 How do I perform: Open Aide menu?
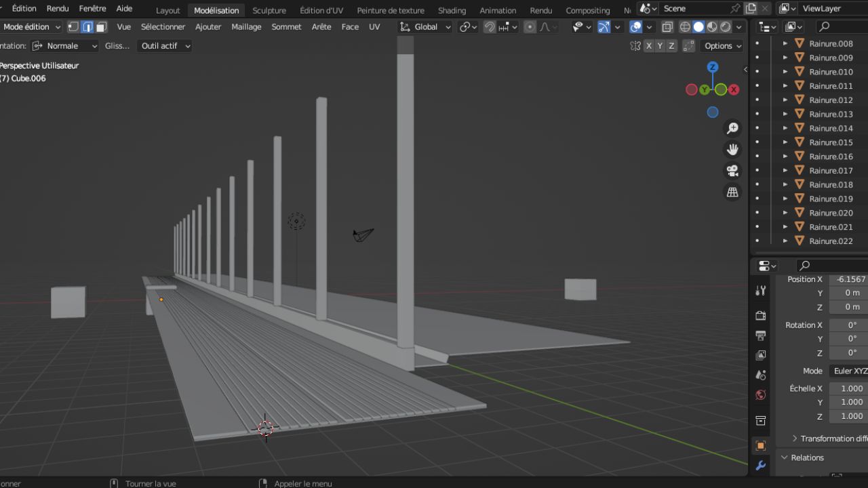124,9
